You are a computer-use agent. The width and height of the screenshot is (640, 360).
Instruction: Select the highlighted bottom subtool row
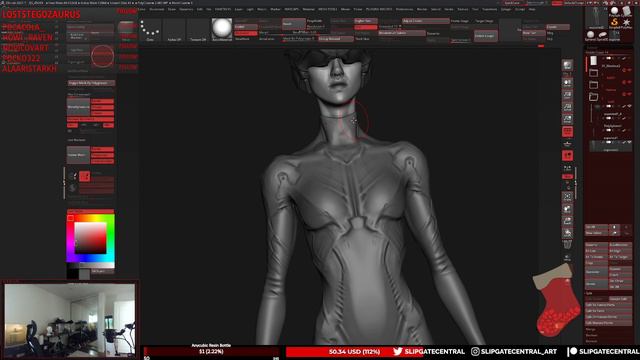point(611,146)
